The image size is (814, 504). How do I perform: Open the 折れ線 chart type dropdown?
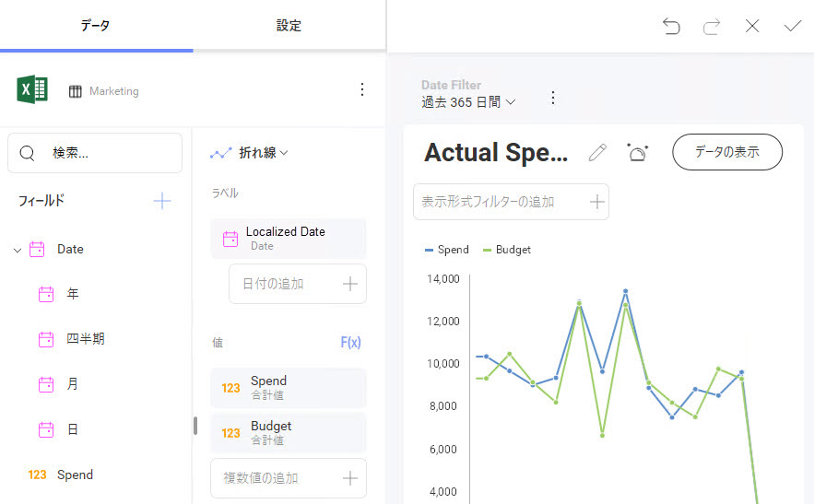[x=263, y=153]
